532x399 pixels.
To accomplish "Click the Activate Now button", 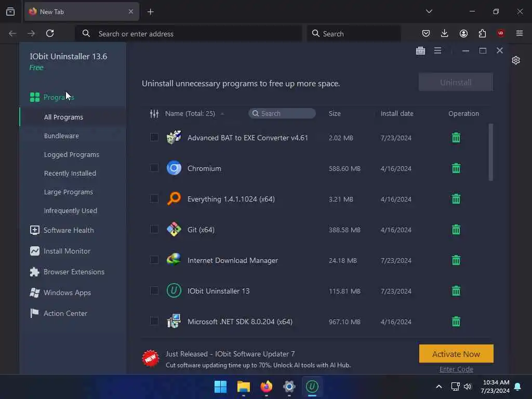I will [456, 353].
